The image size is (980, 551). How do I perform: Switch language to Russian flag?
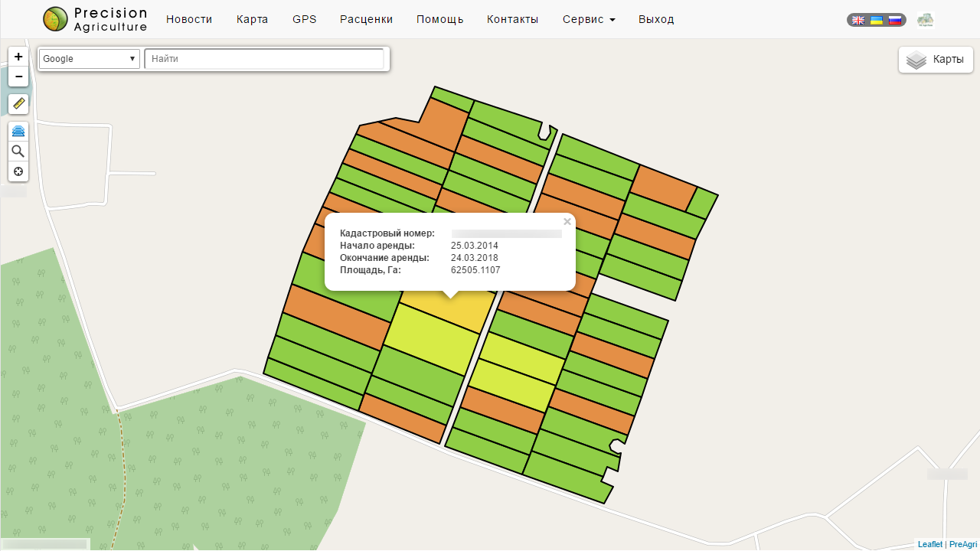pos(894,20)
